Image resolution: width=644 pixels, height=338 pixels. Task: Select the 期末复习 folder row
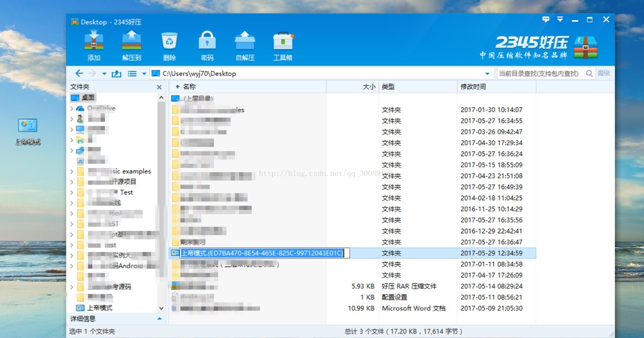pos(353,242)
